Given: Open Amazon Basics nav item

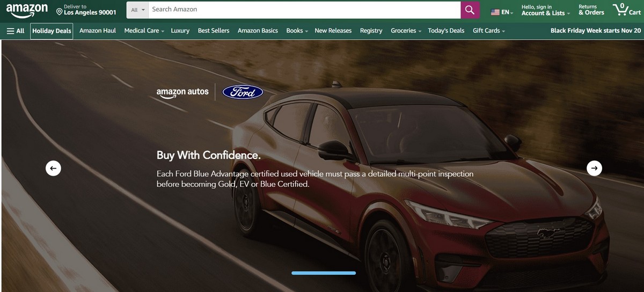Looking at the screenshot, I should tap(258, 31).
